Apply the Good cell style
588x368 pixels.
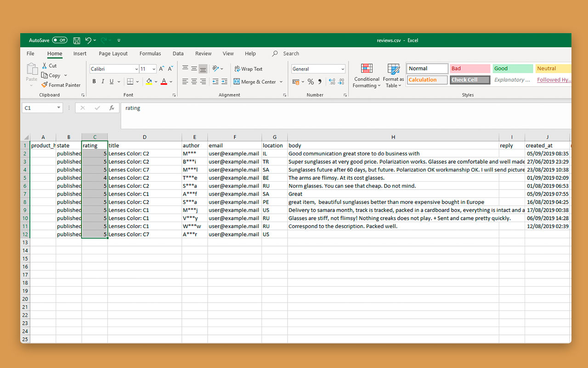coord(513,69)
